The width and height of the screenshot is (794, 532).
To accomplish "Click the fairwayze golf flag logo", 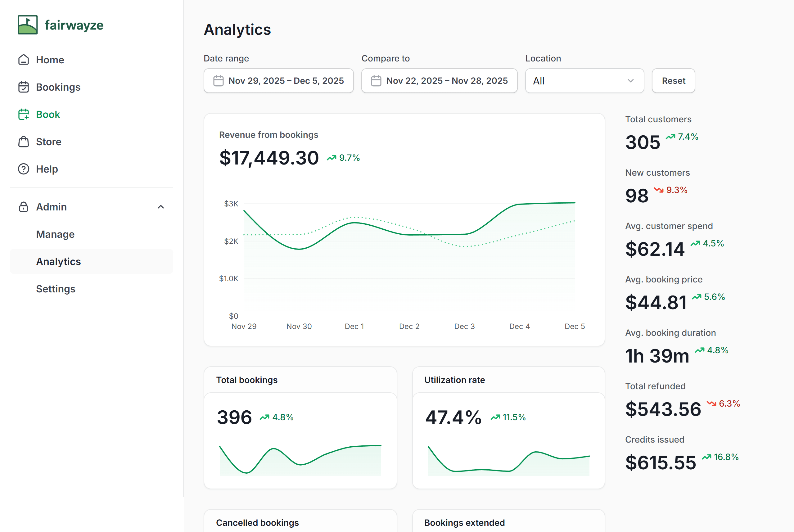I will (x=28, y=25).
